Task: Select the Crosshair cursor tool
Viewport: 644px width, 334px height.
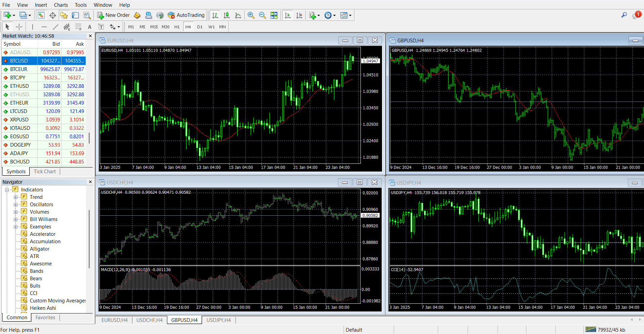Action: click(19, 27)
